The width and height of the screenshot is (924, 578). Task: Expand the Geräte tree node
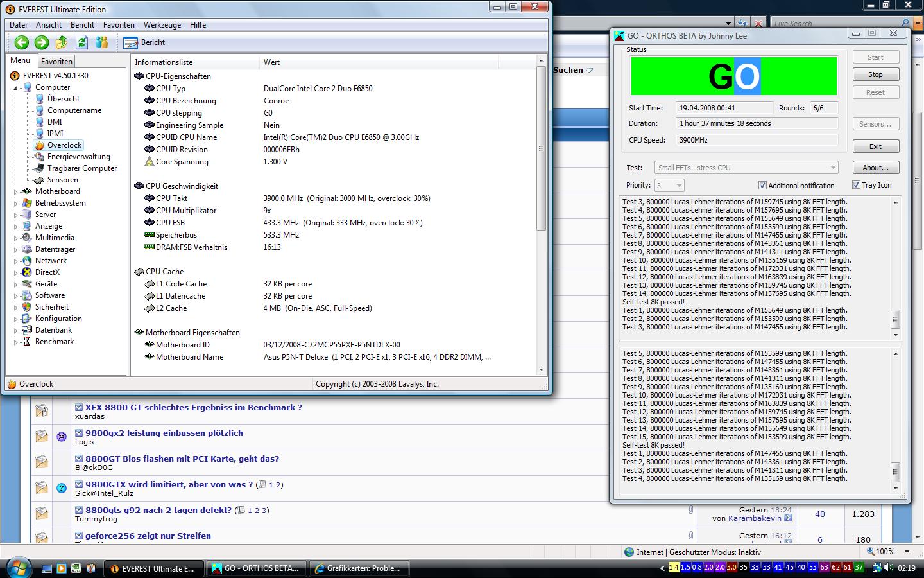[16, 284]
